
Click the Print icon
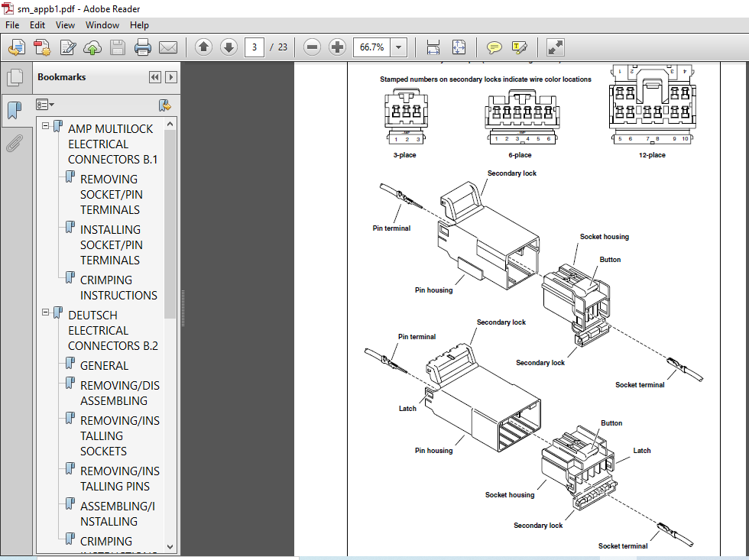(143, 47)
